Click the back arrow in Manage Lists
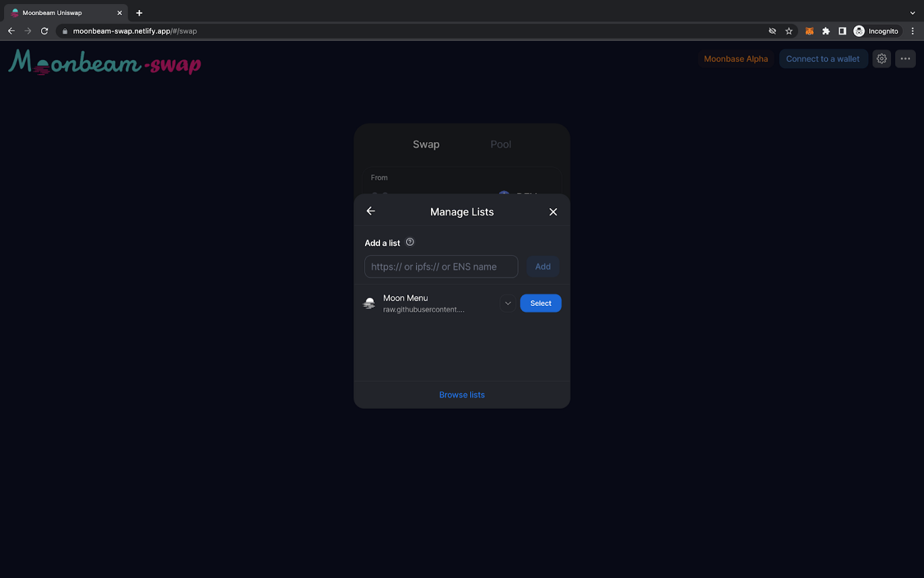 click(371, 211)
